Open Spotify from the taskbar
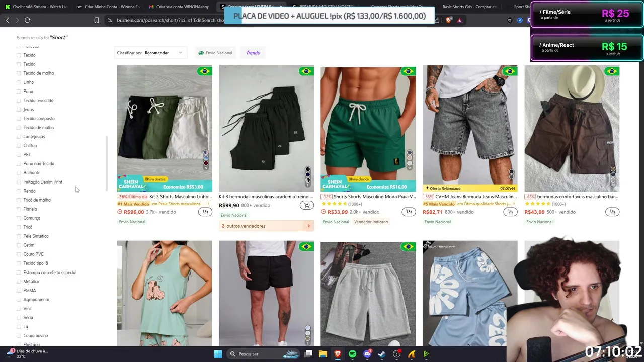Screen dimensions: 644x362 pos(352,354)
